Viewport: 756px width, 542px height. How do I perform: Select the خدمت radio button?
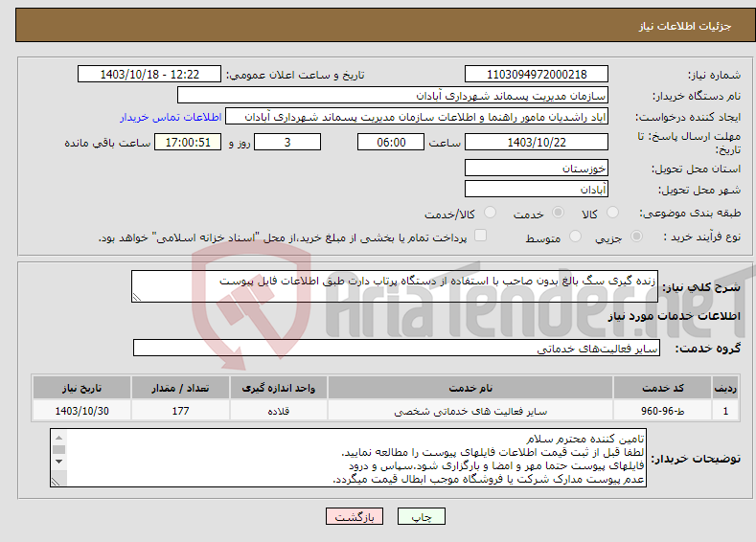tap(558, 213)
